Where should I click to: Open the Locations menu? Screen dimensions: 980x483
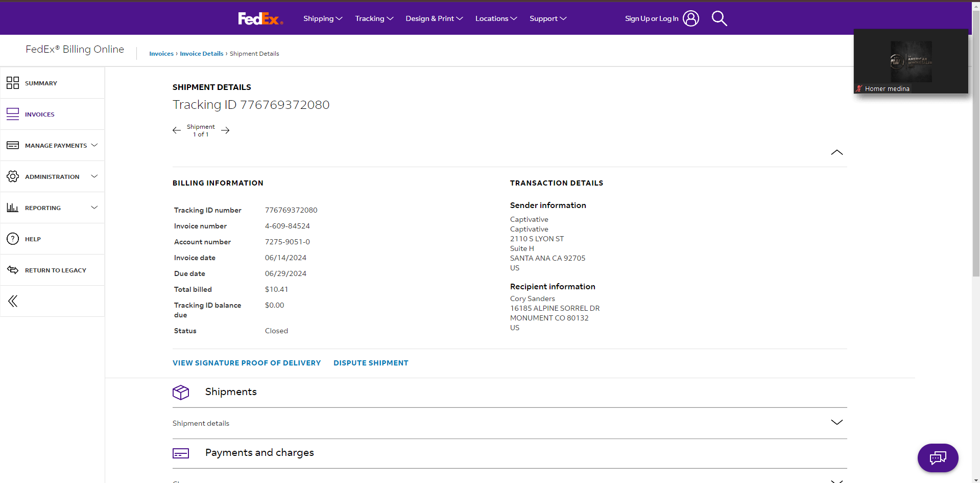[496, 18]
